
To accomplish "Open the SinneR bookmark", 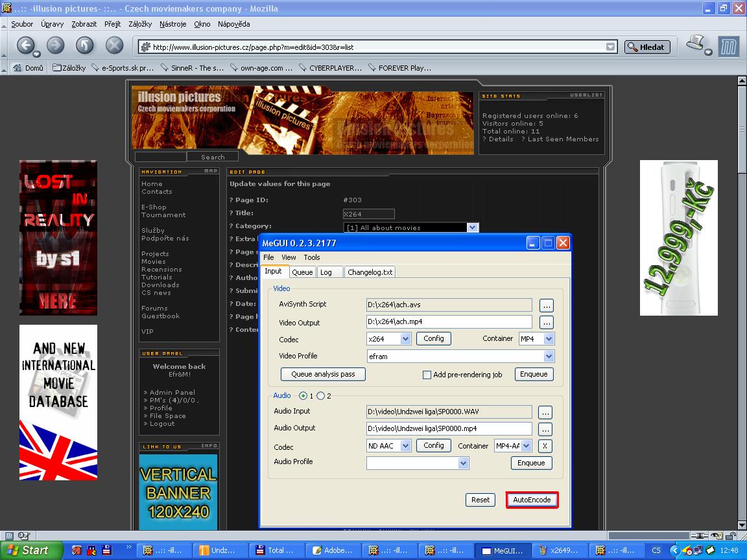I will point(192,68).
